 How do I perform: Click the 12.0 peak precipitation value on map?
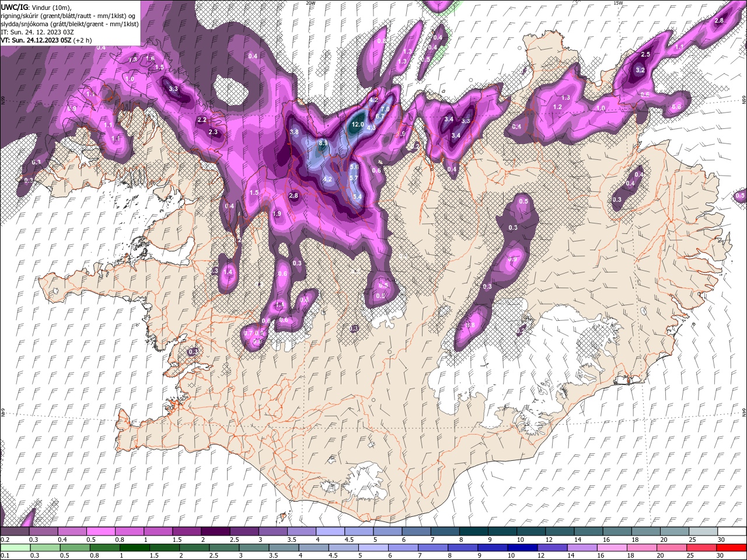[x=358, y=125]
